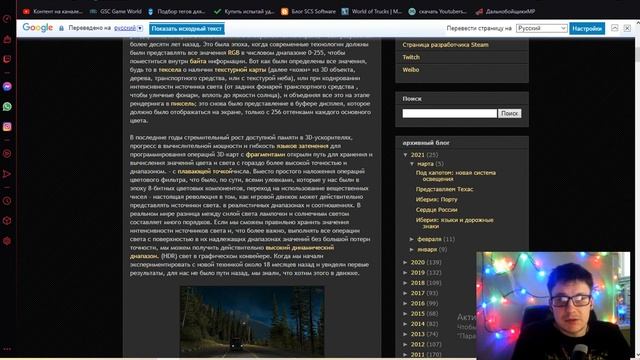The image size is (640, 360).
Task: Expand the 2018 archive year
Action: (x=406, y=283)
